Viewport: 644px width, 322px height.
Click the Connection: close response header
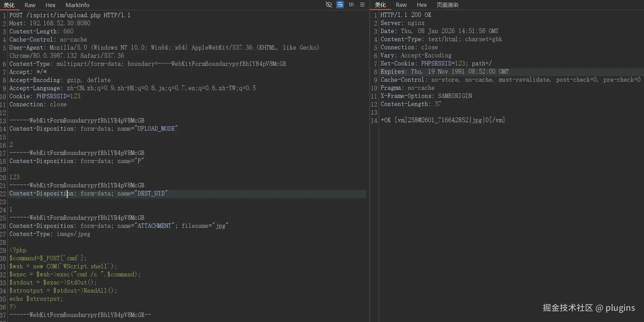coord(409,47)
